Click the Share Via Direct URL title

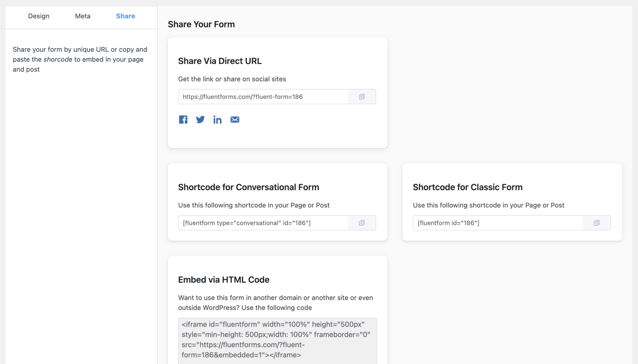[220, 61]
